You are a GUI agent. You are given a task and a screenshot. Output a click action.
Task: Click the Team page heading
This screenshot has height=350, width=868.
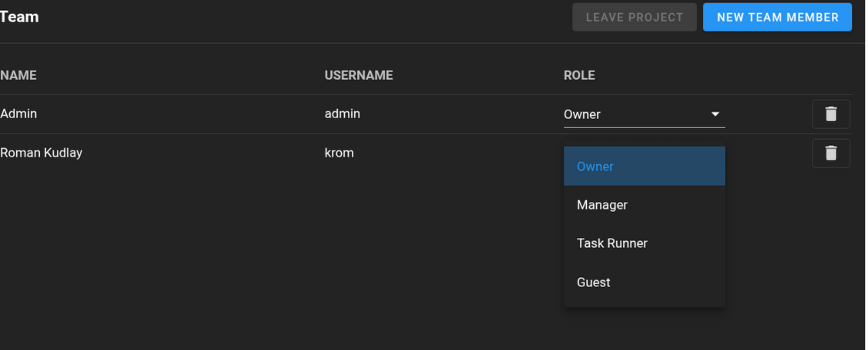coord(19,17)
